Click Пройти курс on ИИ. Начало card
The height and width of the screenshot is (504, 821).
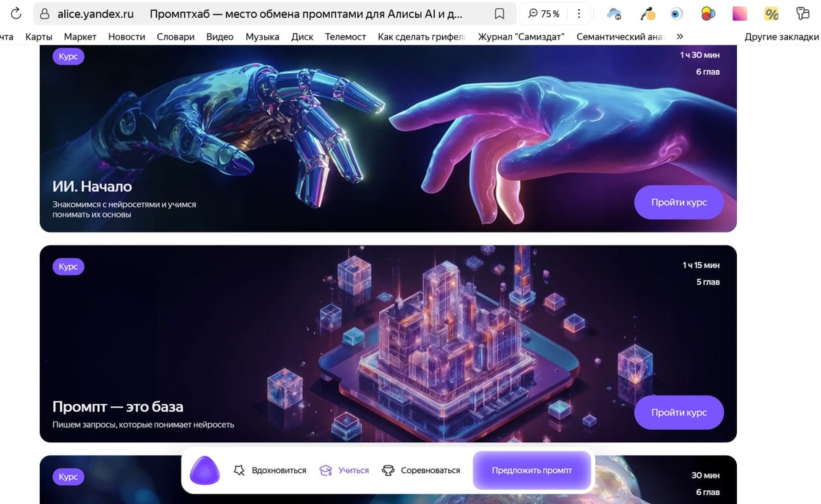pyautogui.click(x=679, y=202)
